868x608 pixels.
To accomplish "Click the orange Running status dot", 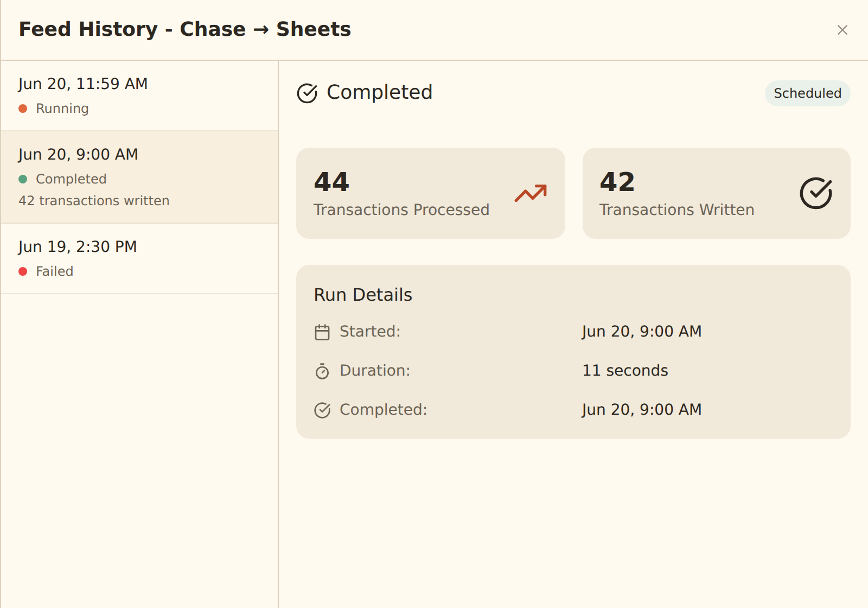I will (23, 109).
